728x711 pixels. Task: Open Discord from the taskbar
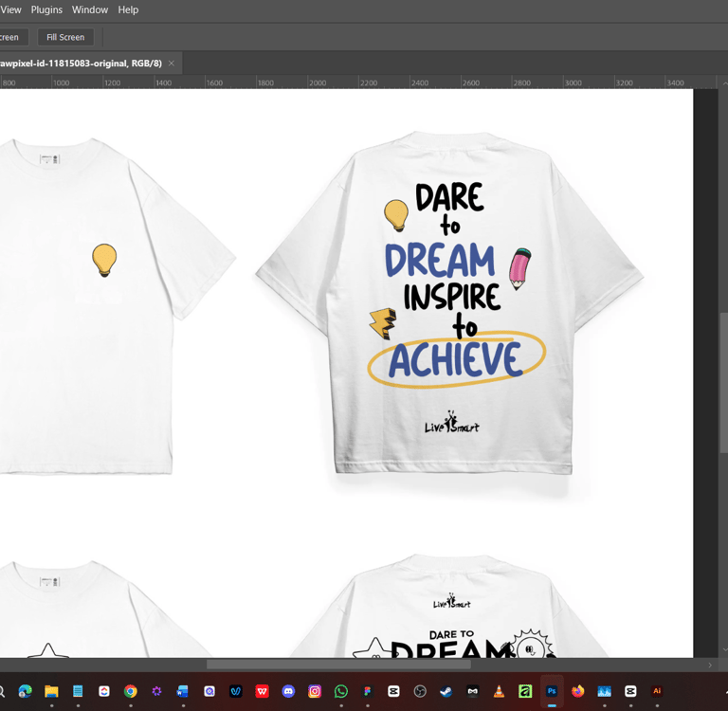click(288, 691)
